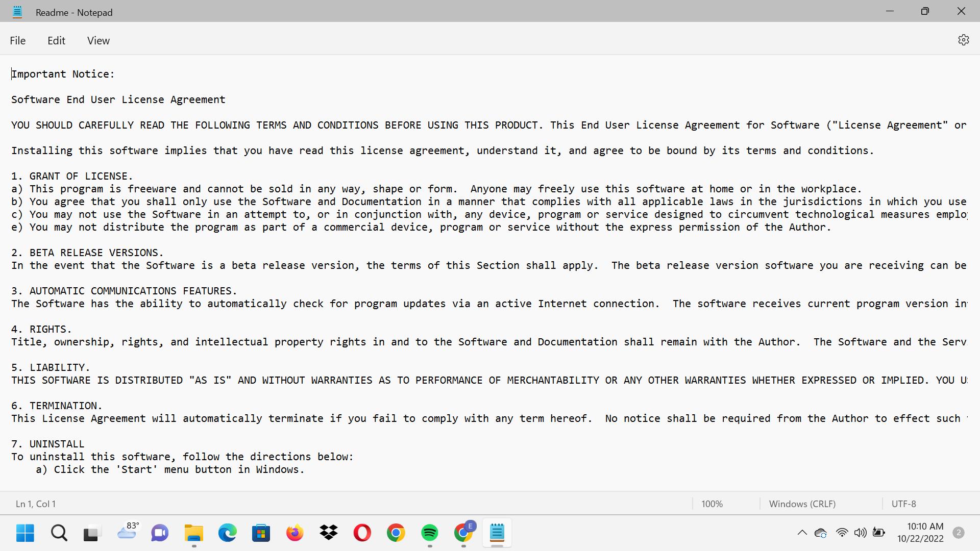Open taskbar Search magnifier

[x=59, y=533]
